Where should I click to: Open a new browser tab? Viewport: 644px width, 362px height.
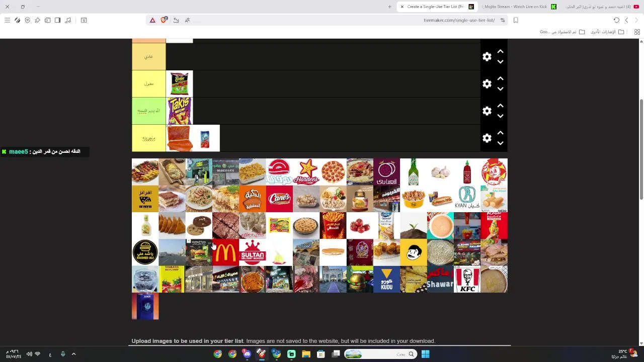pos(389,7)
